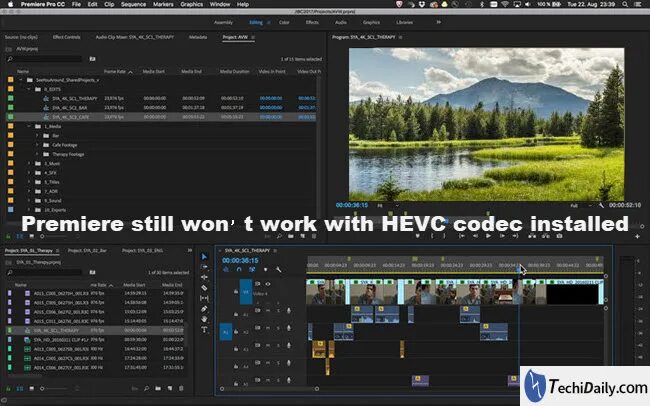Open workspace overflow chevron menu
The image size is (650, 406).
tap(438, 22)
